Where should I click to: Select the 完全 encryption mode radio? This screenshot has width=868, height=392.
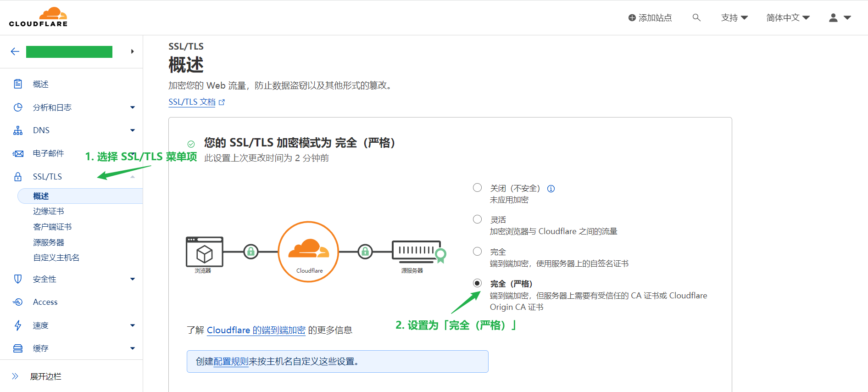478,251
